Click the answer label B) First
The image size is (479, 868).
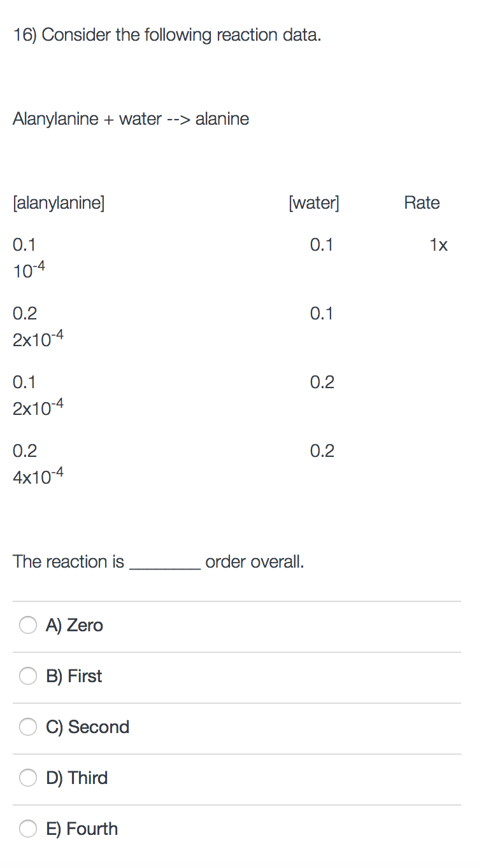click(x=75, y=676)
